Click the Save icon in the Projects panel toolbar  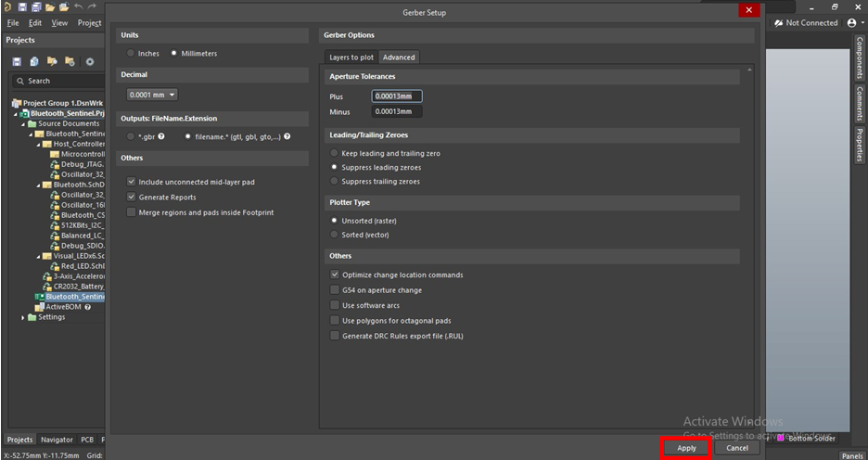coord(17,61)
